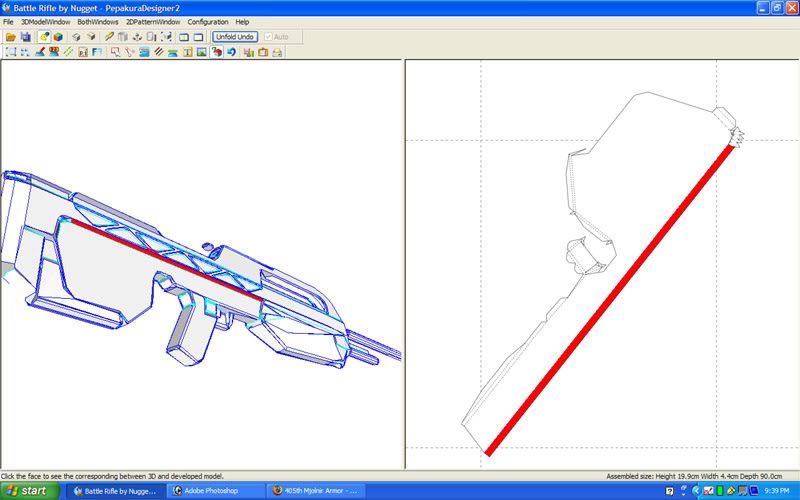Viewport: 800px width, 500px height.
Task: Click the red and green bars icon
Action: point(248,52)
